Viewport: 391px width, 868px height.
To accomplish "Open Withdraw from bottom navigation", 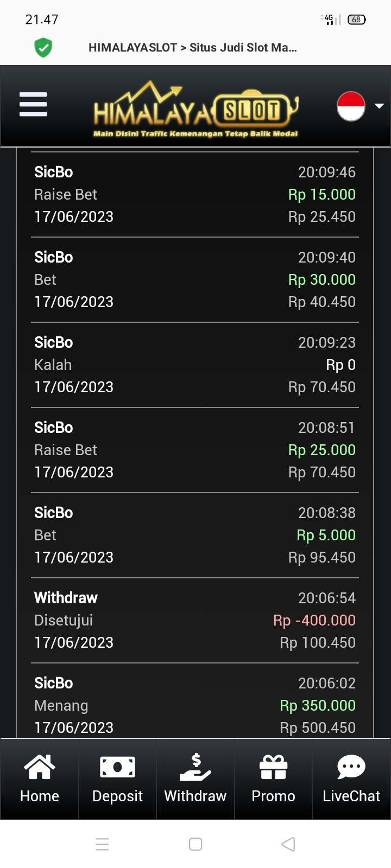I will pyautogui.click(x=195, y=778).
